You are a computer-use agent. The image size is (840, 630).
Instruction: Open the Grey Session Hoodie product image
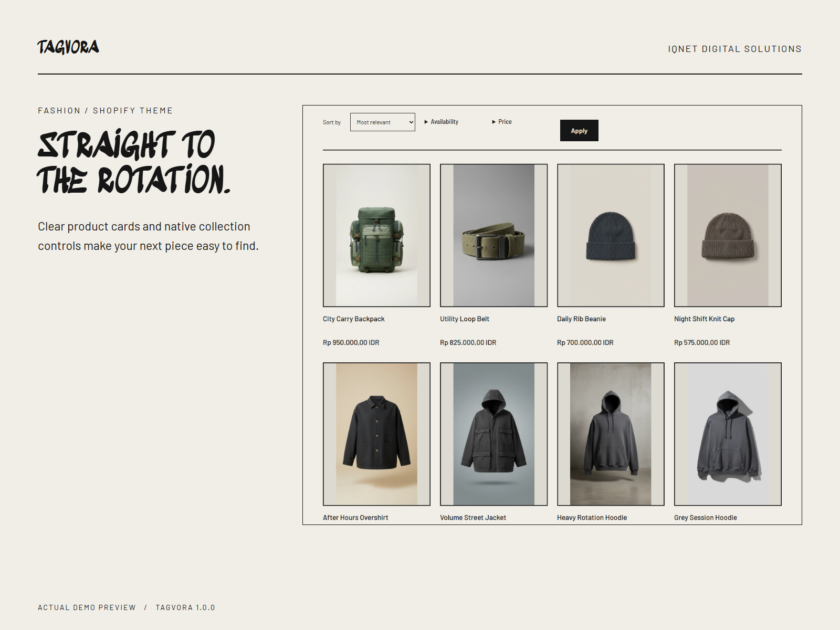728,434
